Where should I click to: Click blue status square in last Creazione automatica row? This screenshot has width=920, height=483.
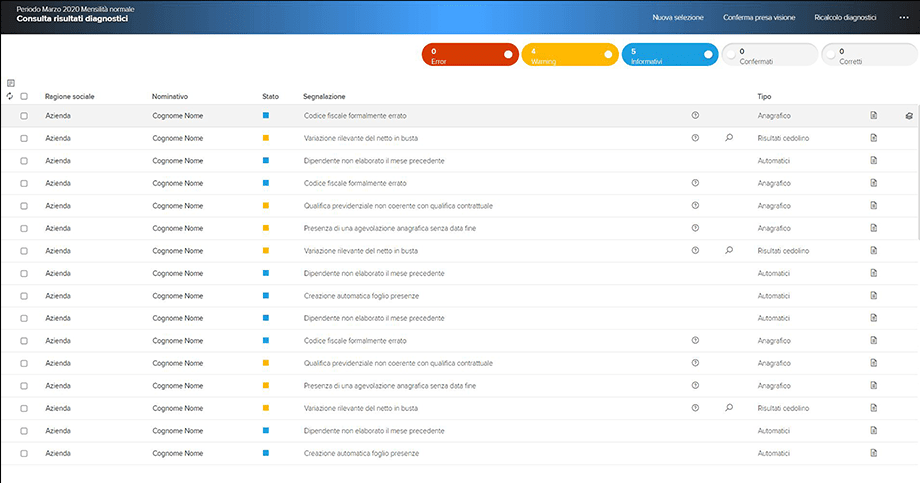[266, 453]
